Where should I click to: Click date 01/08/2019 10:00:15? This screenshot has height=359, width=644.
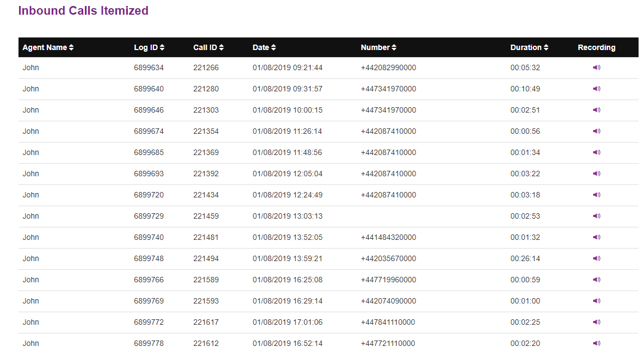(288, 110)
